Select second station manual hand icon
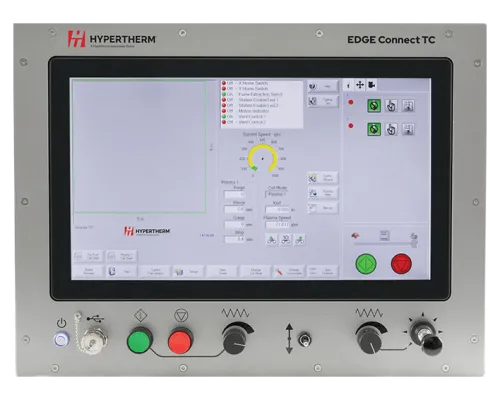 pos(391,129)
